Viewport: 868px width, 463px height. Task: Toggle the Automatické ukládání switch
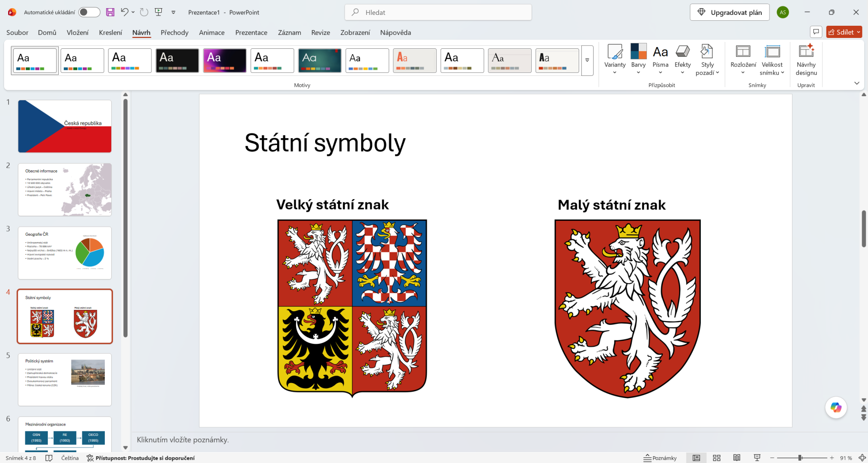[x=89, y=12]
